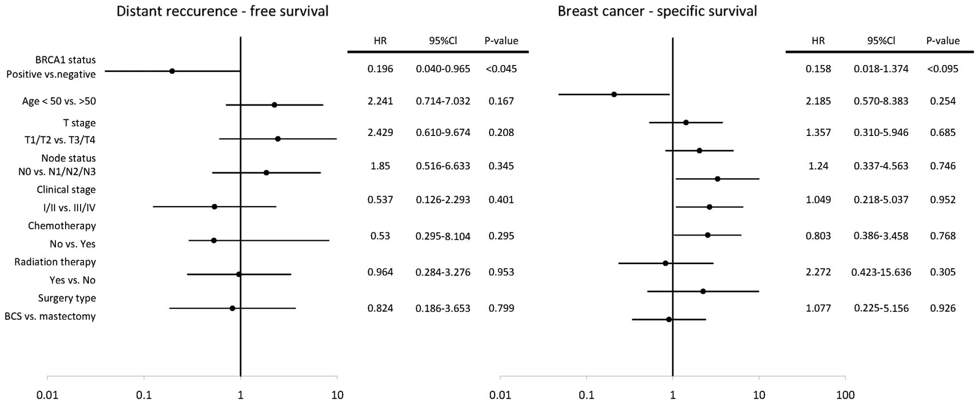Click the "100" axis tick label

pyautogui.click(x=845, y=396)
